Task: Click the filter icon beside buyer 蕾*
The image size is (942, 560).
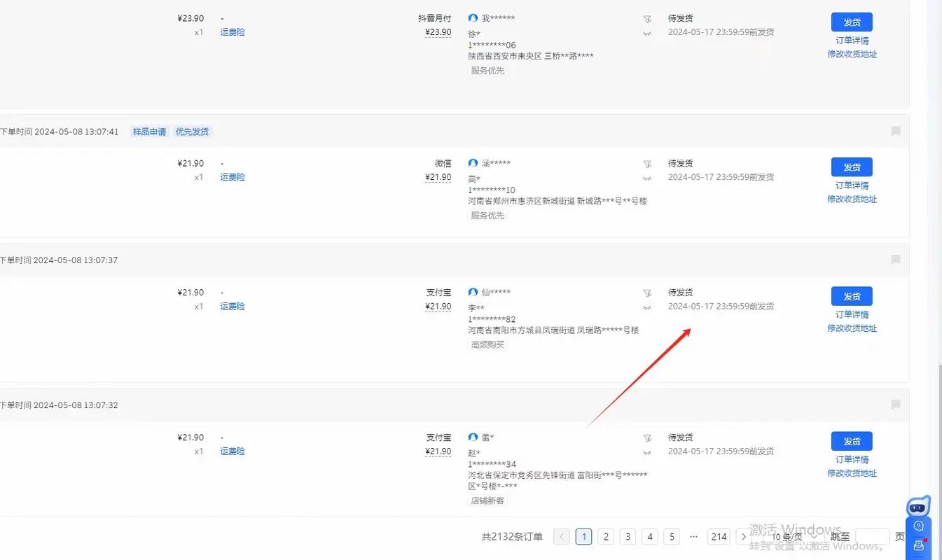Action: tap(647, 438)
